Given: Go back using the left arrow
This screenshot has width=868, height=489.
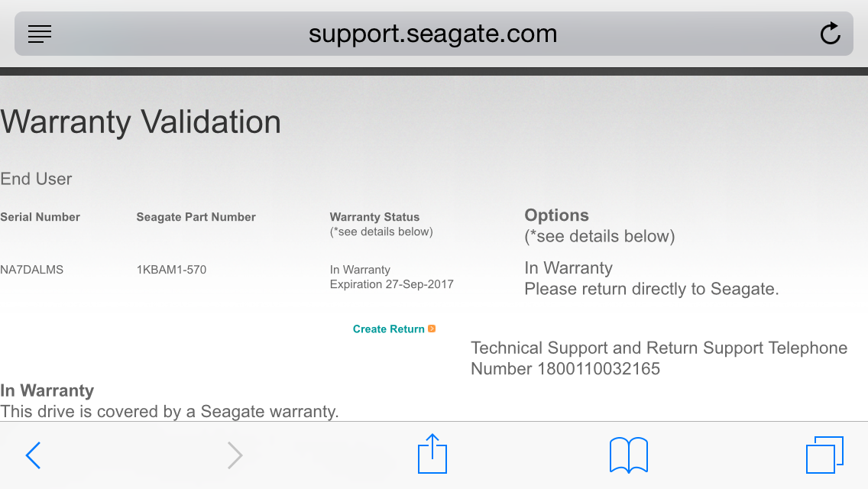Looking at the screenshot, I should click(x=33, y=455).
